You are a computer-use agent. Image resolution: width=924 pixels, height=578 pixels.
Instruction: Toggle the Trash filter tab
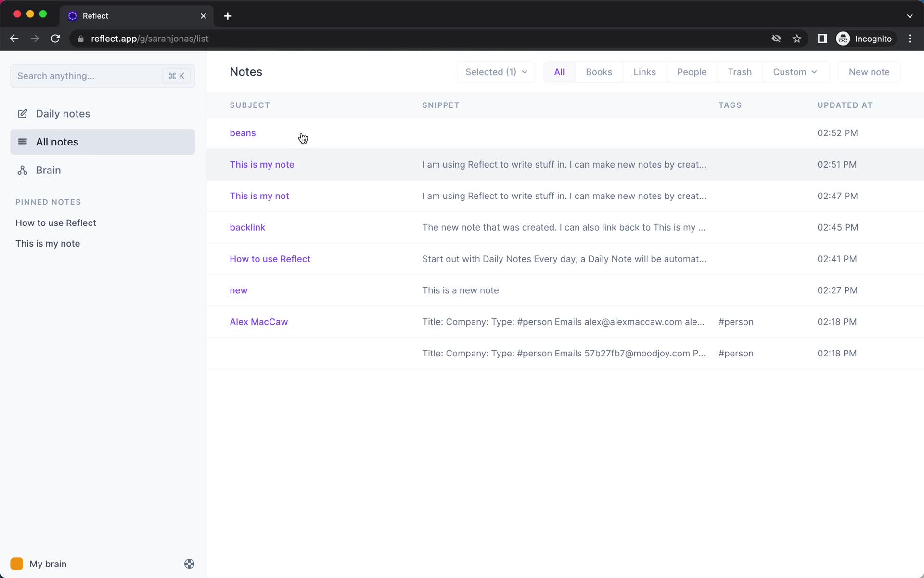coord(740,72)
